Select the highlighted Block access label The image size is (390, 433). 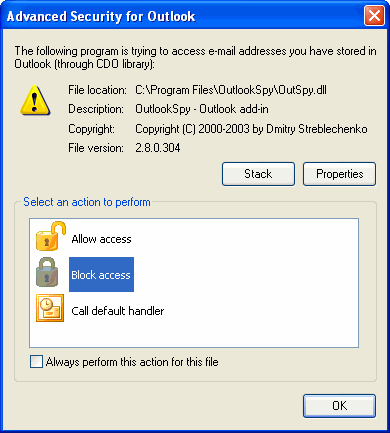coord(101,275)
